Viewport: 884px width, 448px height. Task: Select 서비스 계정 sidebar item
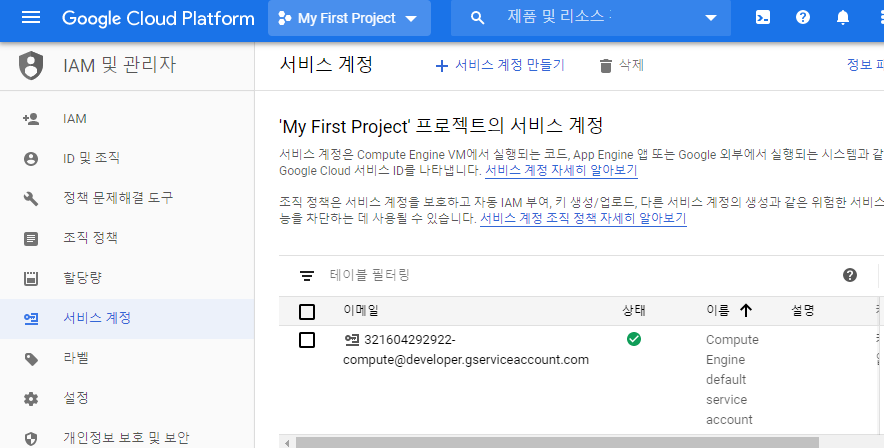[x=127, y=318]
